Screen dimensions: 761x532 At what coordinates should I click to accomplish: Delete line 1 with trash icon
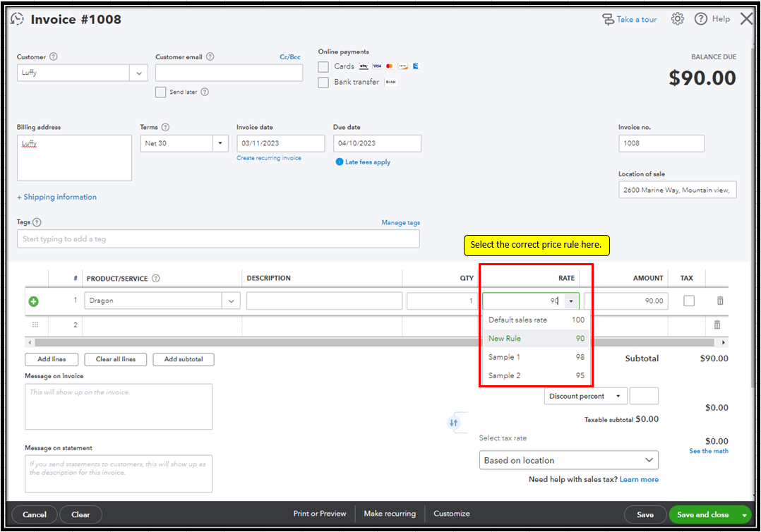pos(720,301)
